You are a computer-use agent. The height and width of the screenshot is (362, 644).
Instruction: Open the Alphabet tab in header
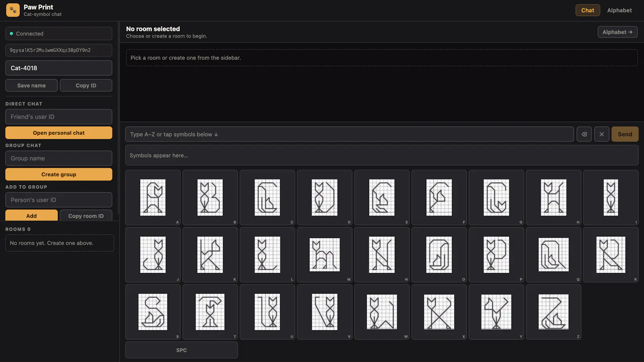pyautogui.click(x=619, y=10)
